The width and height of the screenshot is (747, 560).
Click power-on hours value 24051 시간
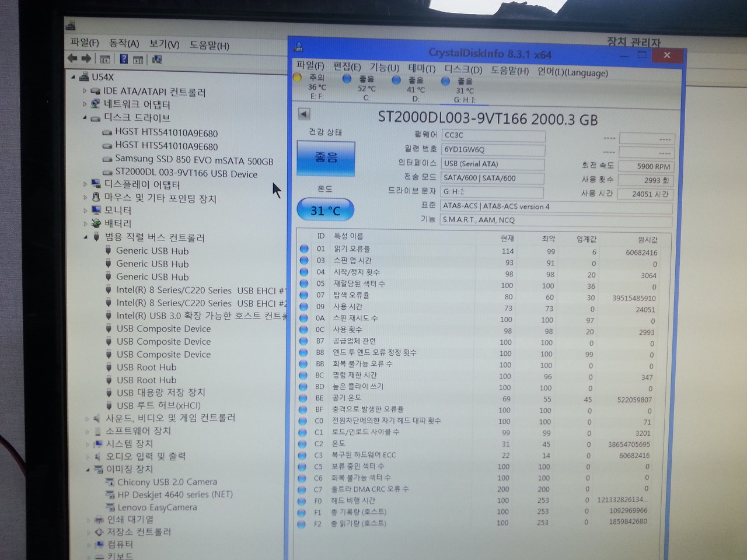click(645, 194)
